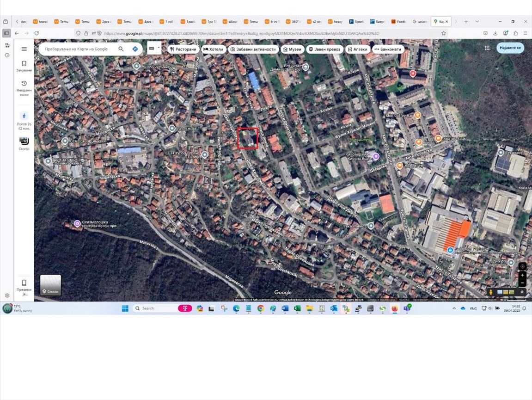Viewport: 532px width, 400px height.
Task: Click the show-your-location button
Action: 522,266
